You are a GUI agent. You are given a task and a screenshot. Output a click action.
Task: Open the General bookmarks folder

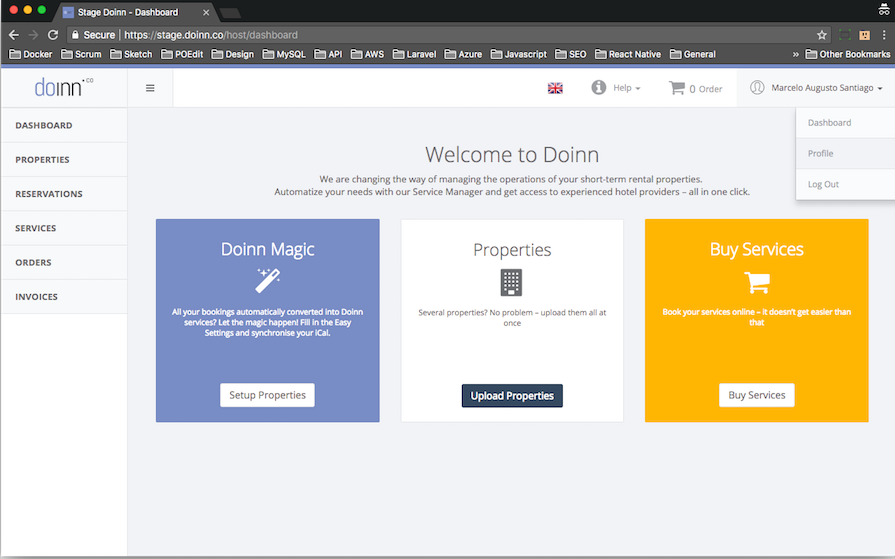693,54
